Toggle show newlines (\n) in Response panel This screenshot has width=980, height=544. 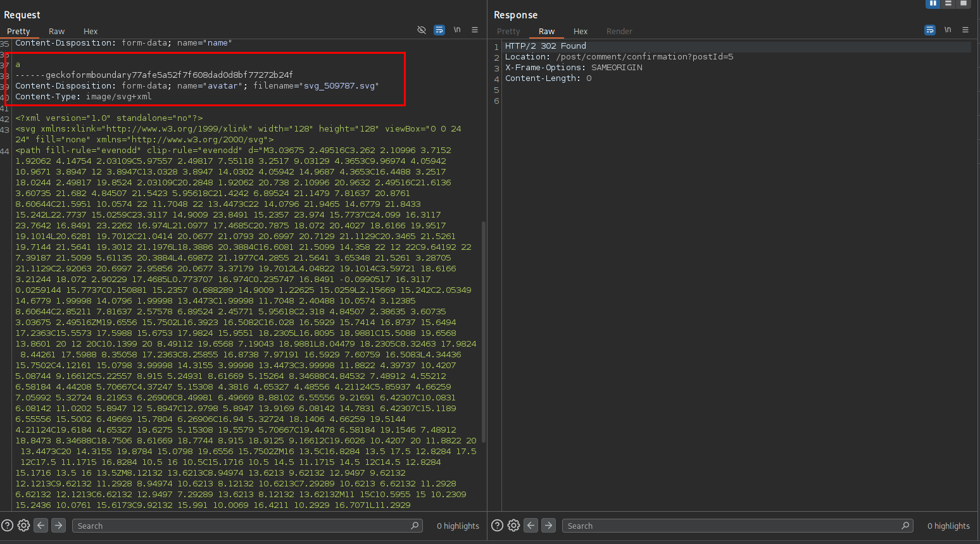(948, 30)
